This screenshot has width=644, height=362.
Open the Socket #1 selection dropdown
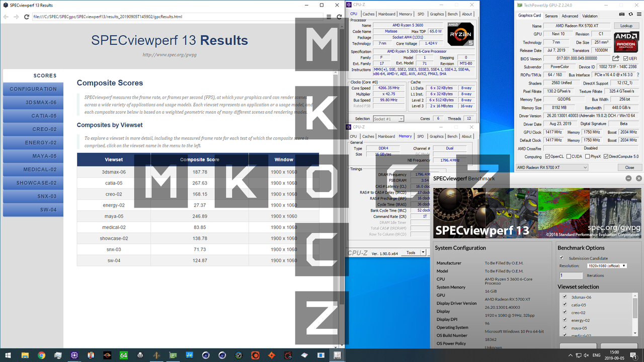388,119
